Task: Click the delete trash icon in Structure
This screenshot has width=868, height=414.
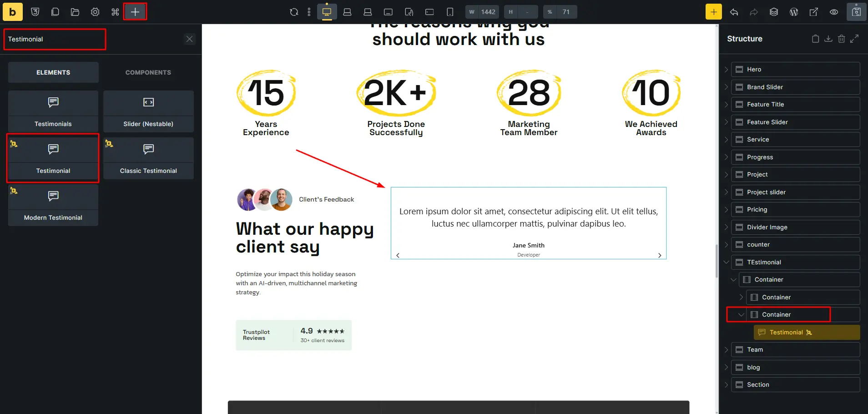Action: point(842,39)
